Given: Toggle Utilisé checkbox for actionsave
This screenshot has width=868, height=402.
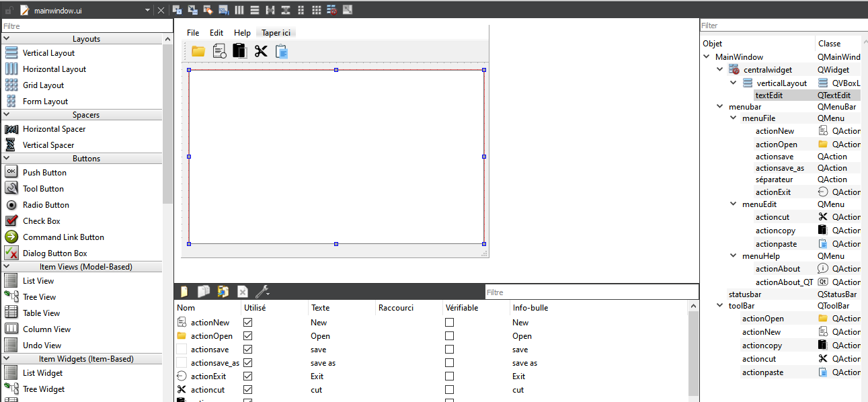Looking at the screenshot, I should [x=247, y=350].
